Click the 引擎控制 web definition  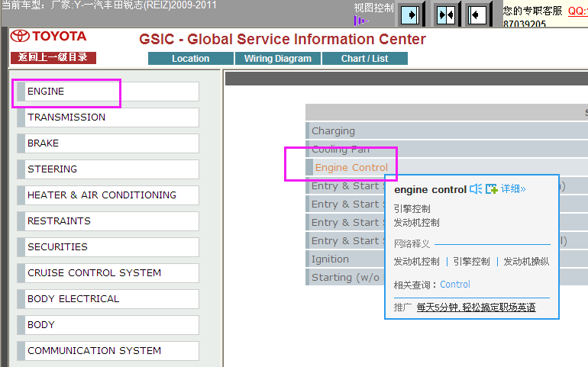471,262
